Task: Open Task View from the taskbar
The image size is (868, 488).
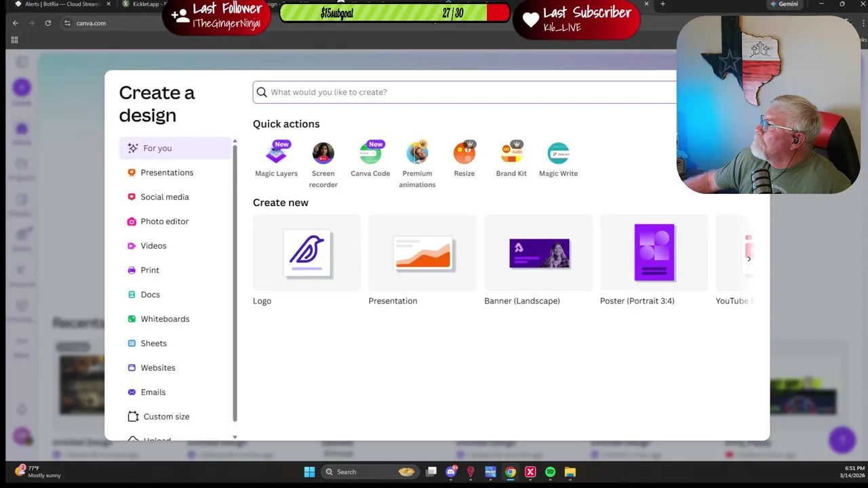Action: click(431, 472)
